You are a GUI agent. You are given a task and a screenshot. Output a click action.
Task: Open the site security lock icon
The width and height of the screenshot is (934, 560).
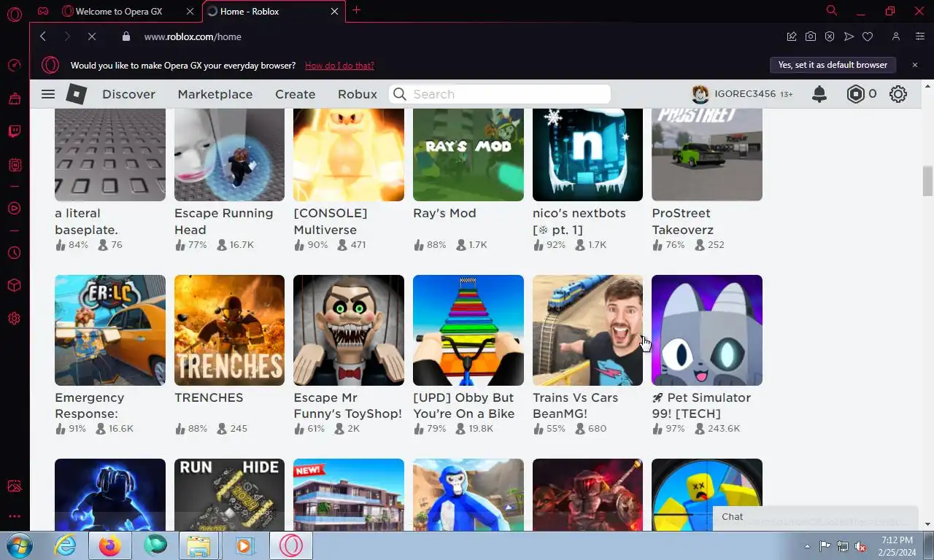(x=126, y=36)
